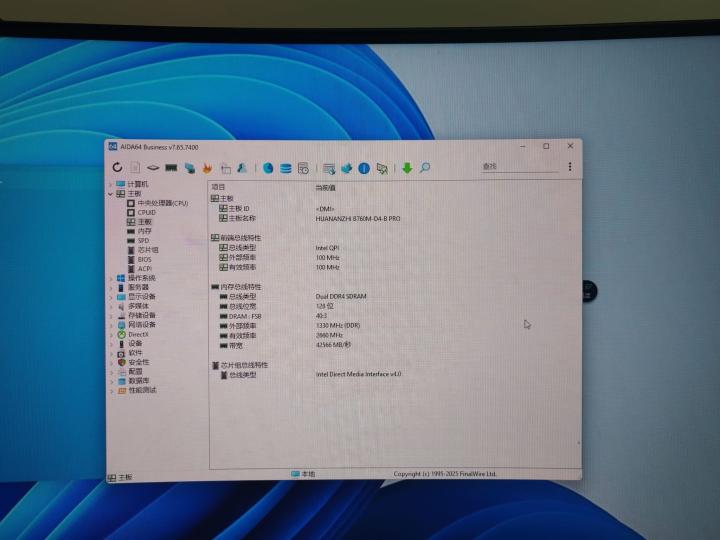Click the server-with-clock toolbar icon
The image size is (720, 540).
(x=303, y=169)
